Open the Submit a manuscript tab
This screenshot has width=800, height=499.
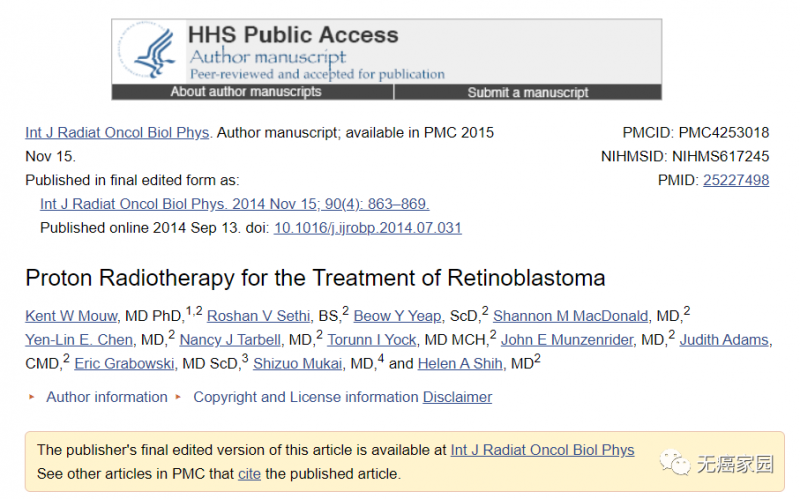click(528, 92)
